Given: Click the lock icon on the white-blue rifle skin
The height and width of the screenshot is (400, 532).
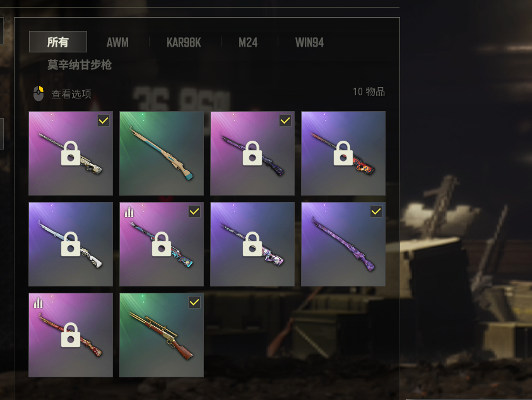Looking at the screenshot, I should (x=71, y=244).
